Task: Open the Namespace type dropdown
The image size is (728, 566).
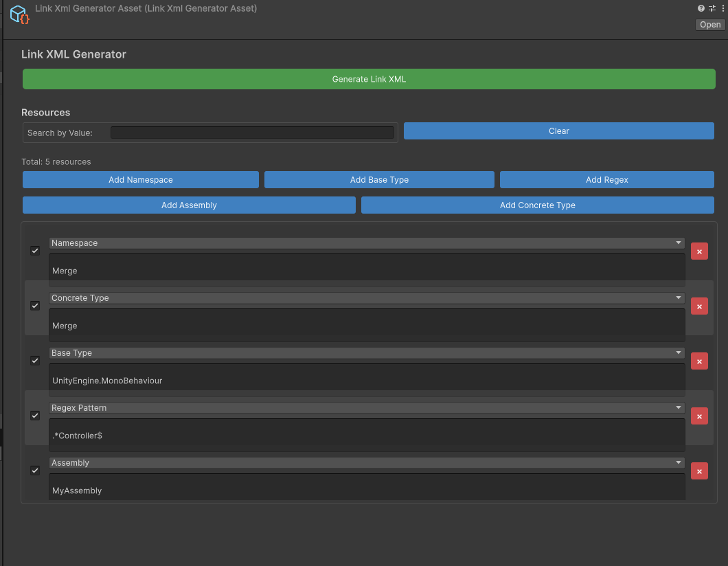Action: click(x=367, y=243)
